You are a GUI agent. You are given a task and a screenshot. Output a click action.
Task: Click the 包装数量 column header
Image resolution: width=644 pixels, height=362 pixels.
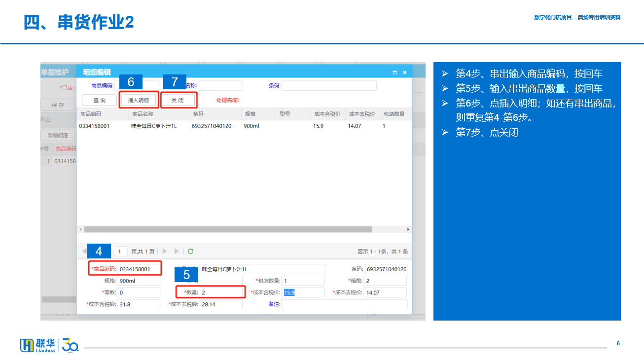pyautogui.click(x=395, y=114)
